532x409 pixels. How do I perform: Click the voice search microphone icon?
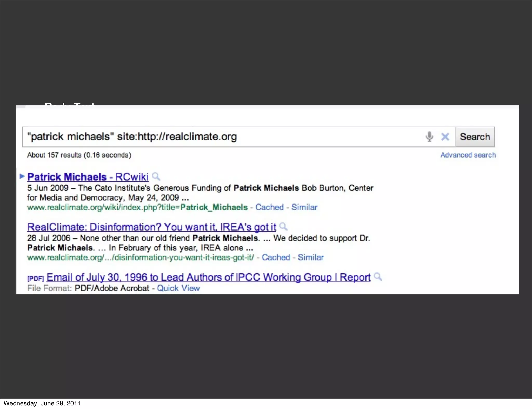429,137
